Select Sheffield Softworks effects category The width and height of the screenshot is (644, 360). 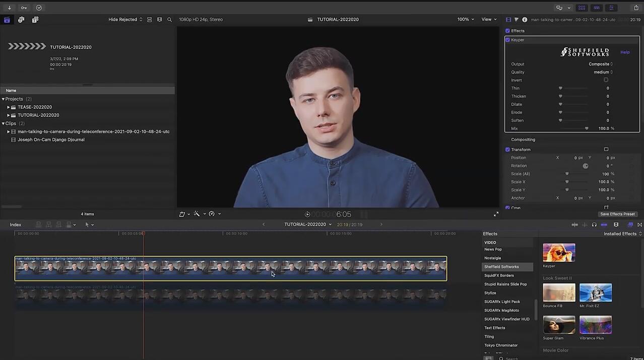pyautogui.click(x=507, y=267)
